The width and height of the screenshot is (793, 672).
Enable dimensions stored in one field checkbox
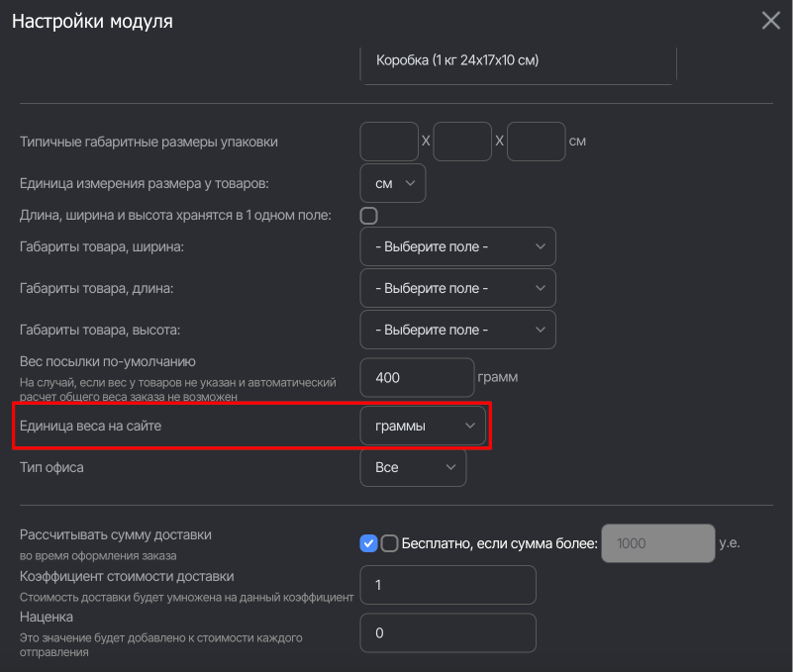click(369, 215)
